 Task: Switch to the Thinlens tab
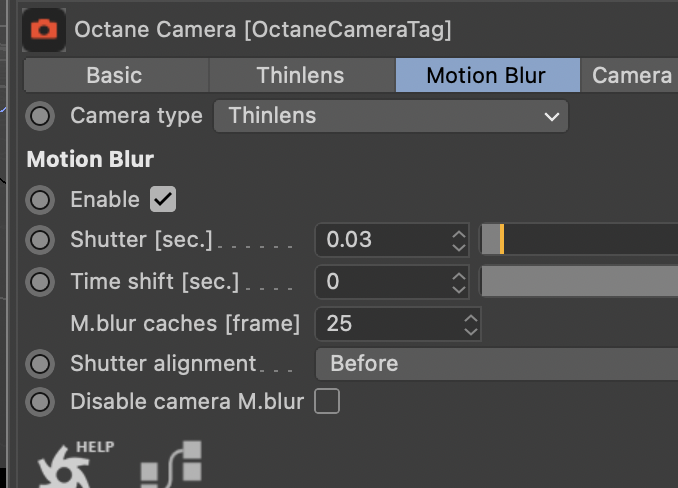300,75
